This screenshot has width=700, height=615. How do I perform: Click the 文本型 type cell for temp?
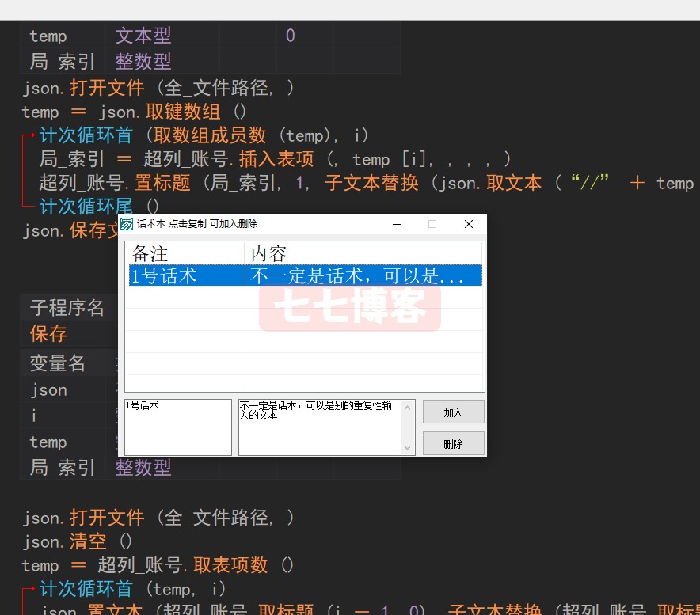point(143,36)
